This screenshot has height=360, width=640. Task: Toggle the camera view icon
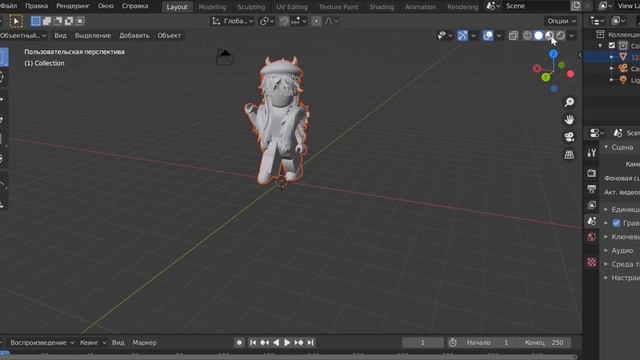(569, 137)
